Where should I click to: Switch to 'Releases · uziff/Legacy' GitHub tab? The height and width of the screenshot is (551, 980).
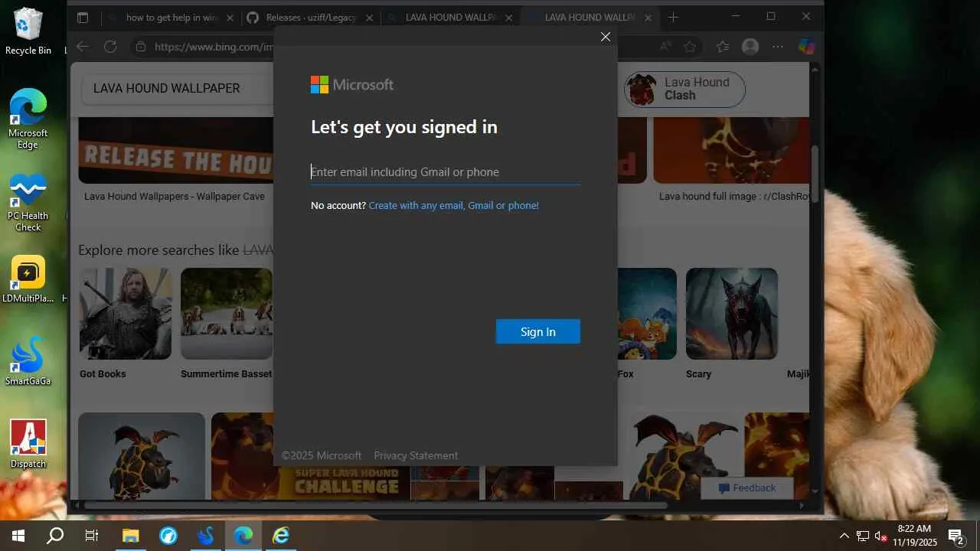point(311,17)
